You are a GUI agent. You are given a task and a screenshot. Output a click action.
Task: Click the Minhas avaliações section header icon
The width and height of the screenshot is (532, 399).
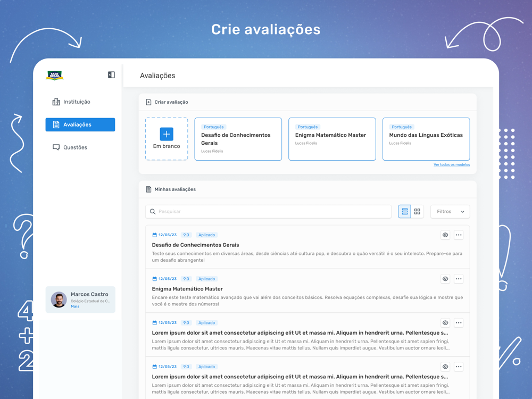pyautogui.click(x=148, y=189)
